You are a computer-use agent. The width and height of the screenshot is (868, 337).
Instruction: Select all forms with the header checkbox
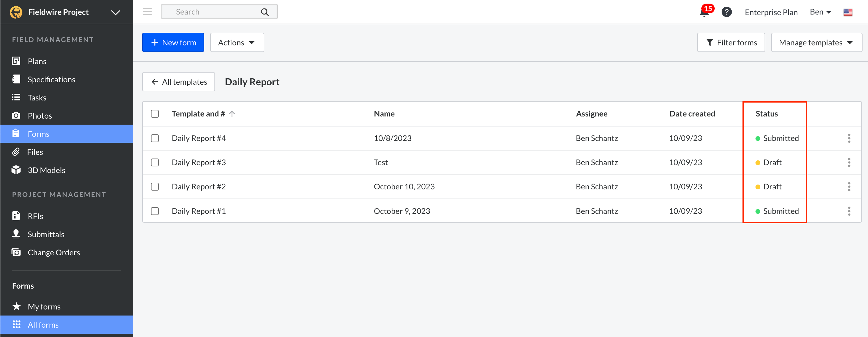pos(155,113)
